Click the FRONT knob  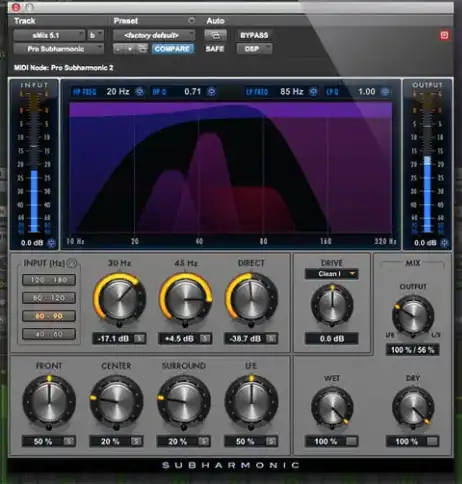(x=49, y=402)
